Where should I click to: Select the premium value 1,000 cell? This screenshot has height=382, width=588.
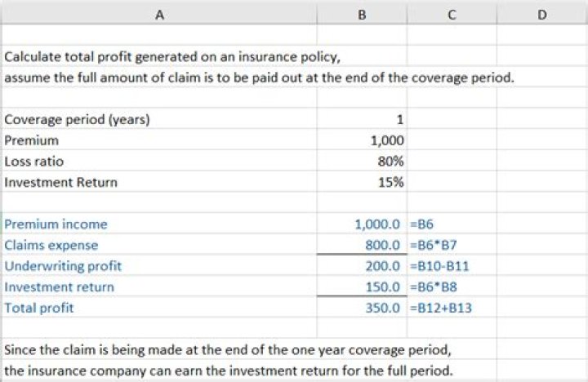[x=362, y=140]
